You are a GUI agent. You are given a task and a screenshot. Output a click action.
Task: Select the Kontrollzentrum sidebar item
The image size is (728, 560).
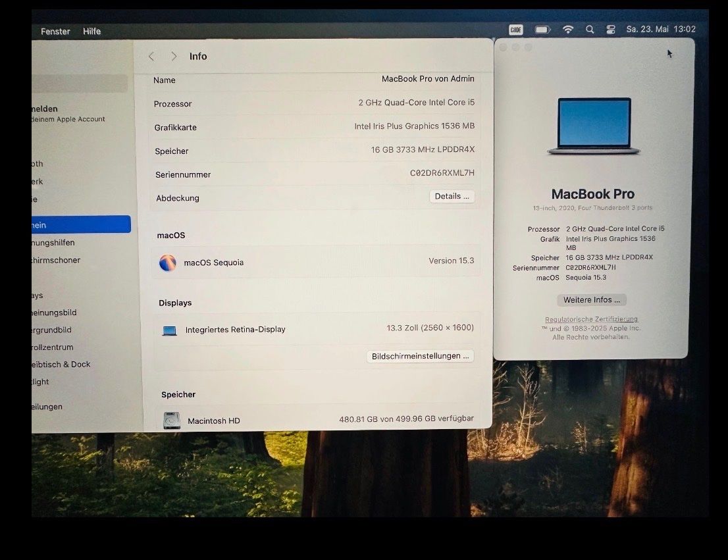(53, 347)
